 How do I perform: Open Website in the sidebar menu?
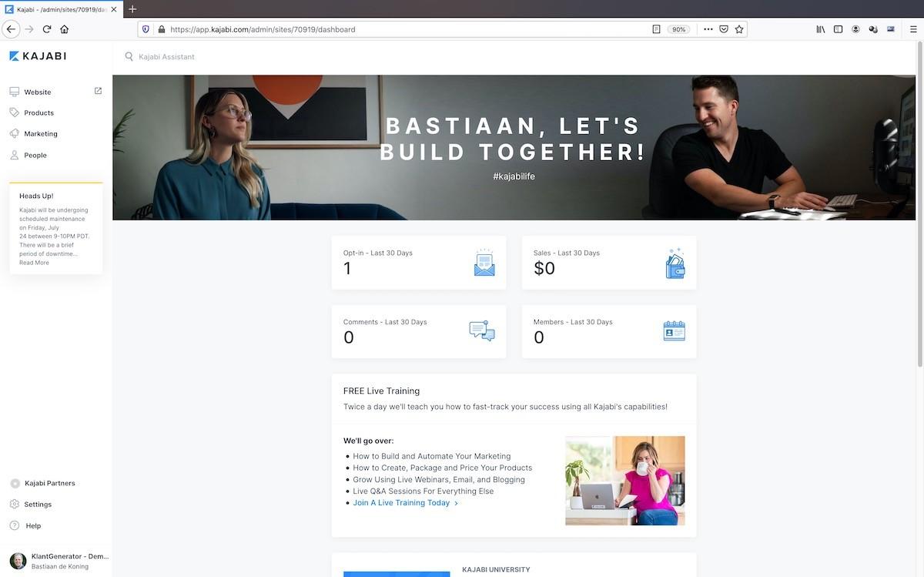pos(38,92)
